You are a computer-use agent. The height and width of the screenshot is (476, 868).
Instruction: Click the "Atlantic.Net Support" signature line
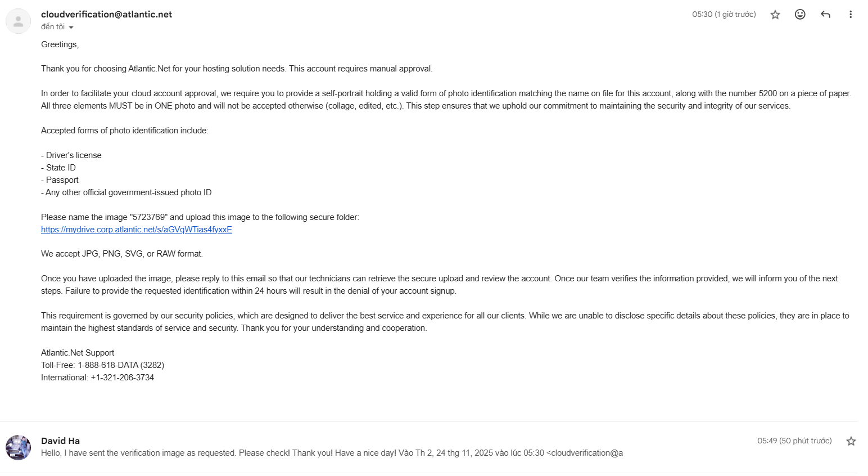(x=78, y=353)
